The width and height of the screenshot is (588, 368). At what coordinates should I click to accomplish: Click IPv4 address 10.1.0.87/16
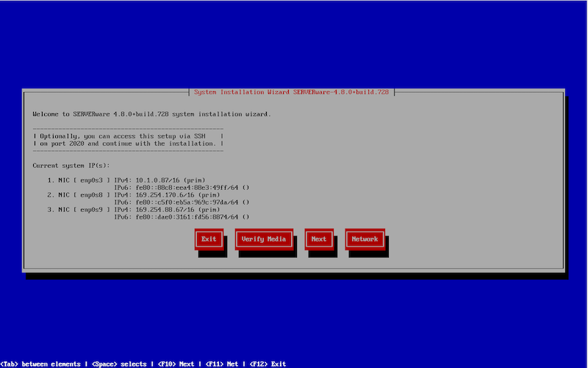(159, 180)
